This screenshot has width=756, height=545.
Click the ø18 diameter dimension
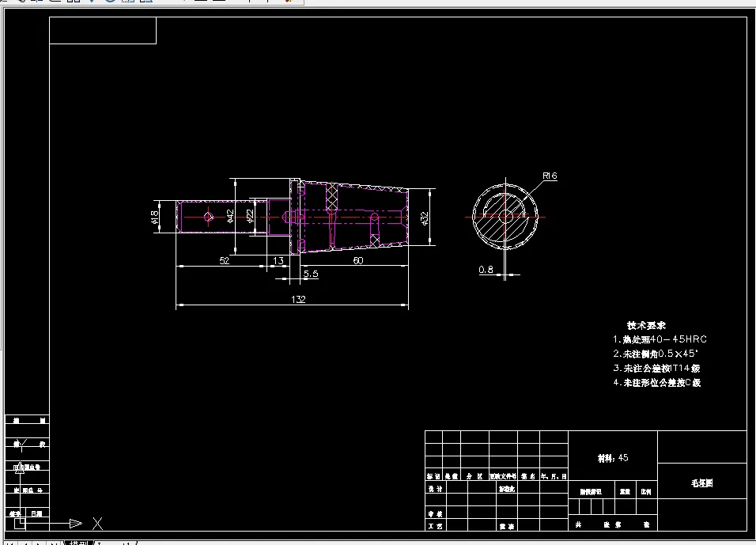click(x=155, y=217)
